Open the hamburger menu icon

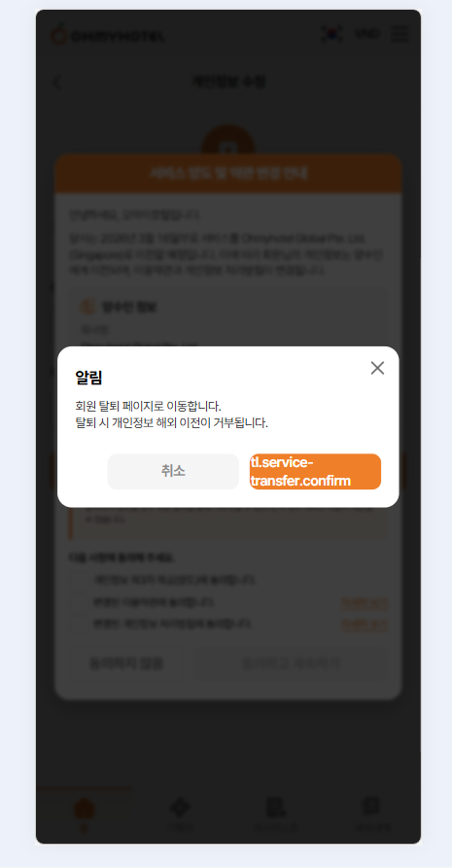pyautogui.click(x=400, y=34)
